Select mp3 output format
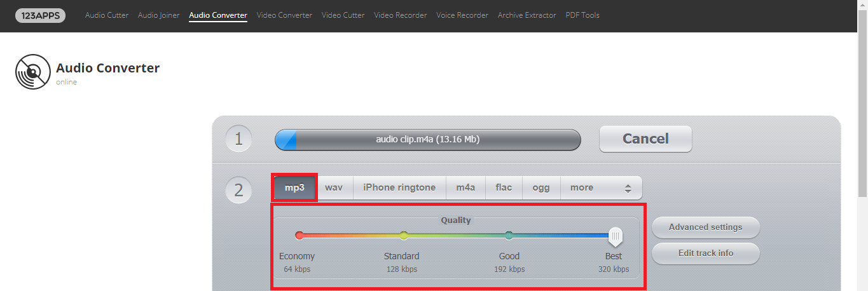 tap(295, 187)
